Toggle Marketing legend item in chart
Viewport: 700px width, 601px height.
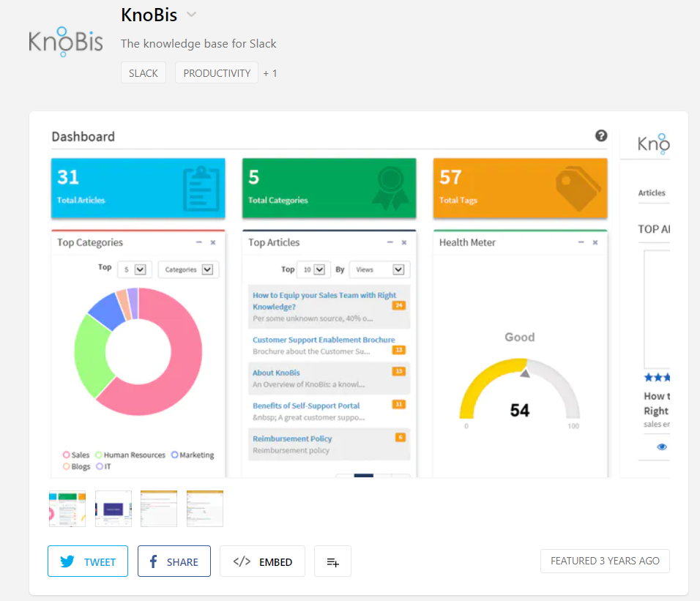[x=192, y=455]
